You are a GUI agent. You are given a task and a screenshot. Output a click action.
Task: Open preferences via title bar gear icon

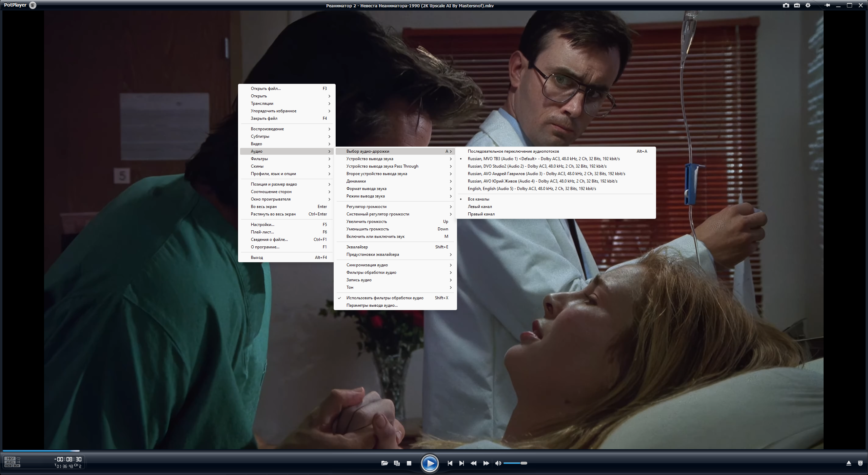[808, 5]
